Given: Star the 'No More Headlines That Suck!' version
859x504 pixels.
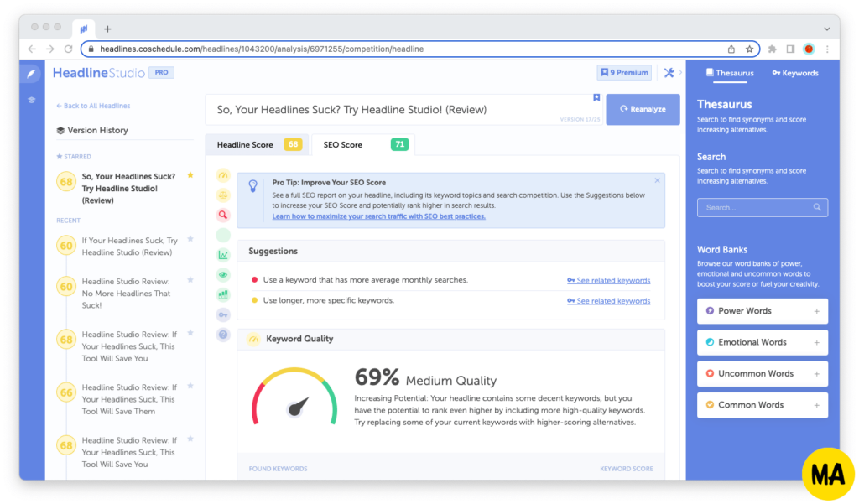Looking at the screenshot, I should click(x=190, y=280).
